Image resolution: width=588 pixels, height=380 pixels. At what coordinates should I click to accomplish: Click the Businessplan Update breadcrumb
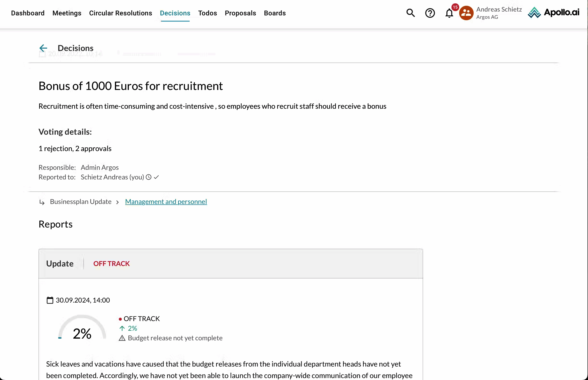[81, 202]
